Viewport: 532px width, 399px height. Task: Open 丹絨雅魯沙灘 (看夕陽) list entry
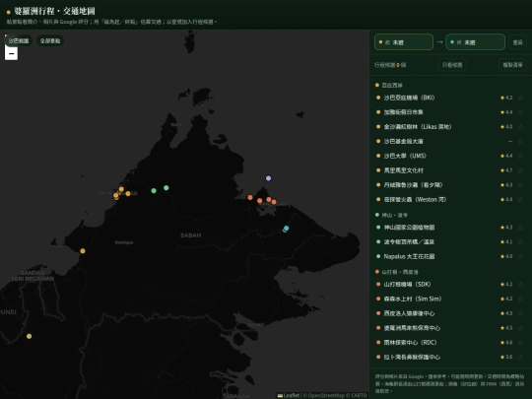point(449,185)
